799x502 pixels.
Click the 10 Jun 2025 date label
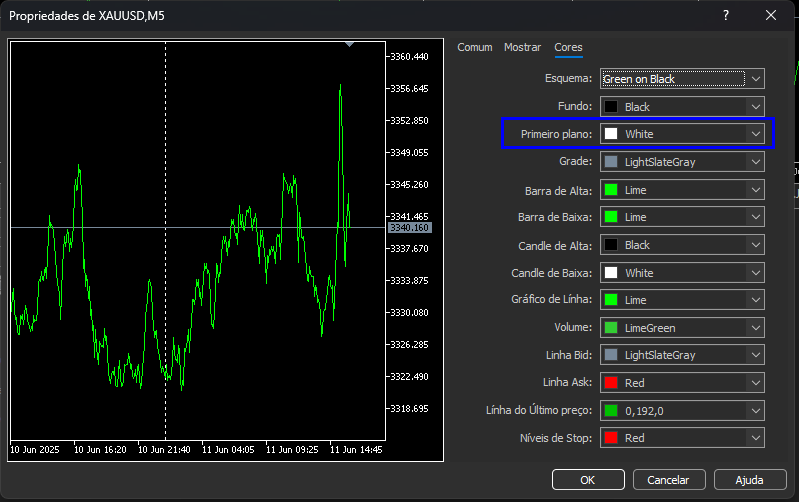(35, 450)
